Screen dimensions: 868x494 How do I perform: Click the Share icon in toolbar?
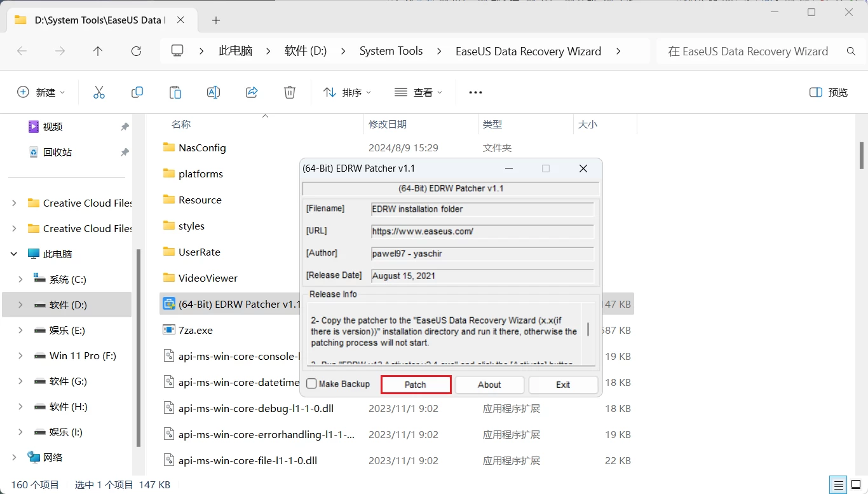coord(252,92)
